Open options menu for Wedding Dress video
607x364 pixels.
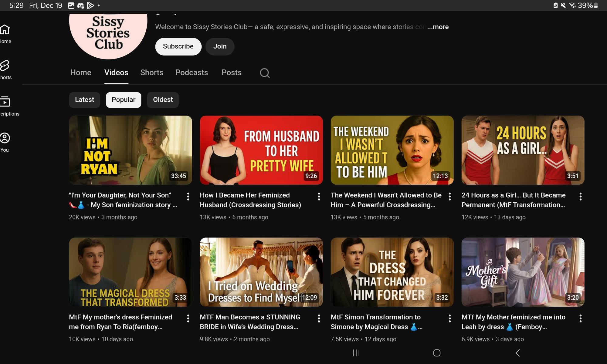[319, 318]
